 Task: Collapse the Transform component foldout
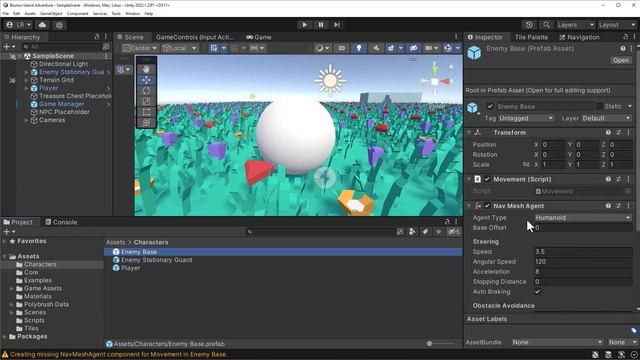[469, 133]
